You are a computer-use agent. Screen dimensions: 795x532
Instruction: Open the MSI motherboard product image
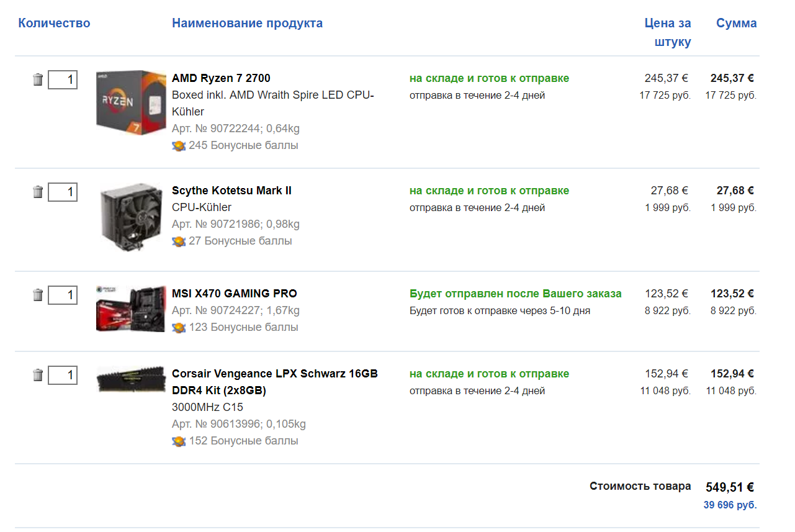click(131, 309)
